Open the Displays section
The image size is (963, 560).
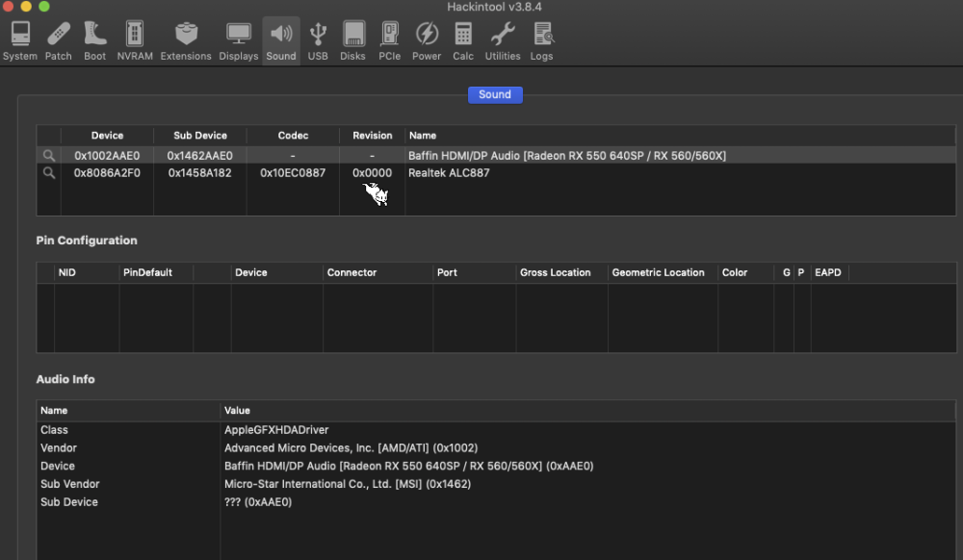click(238, 41)
